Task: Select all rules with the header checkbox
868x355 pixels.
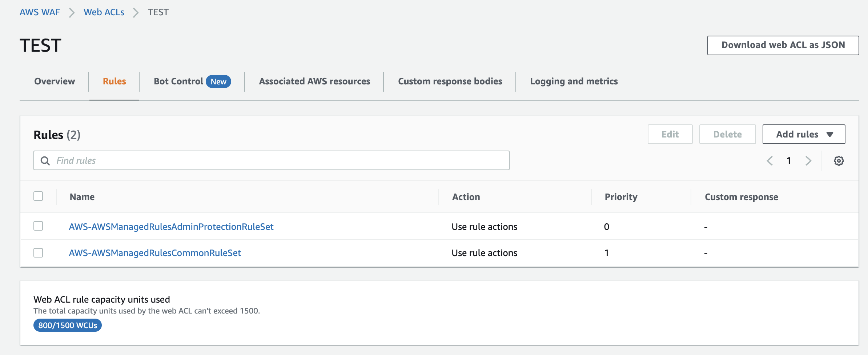Action: click(38, 196)
